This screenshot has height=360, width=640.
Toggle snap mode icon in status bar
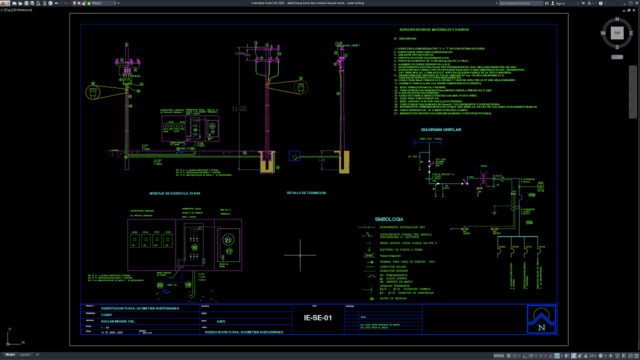(x=515, y=356)
